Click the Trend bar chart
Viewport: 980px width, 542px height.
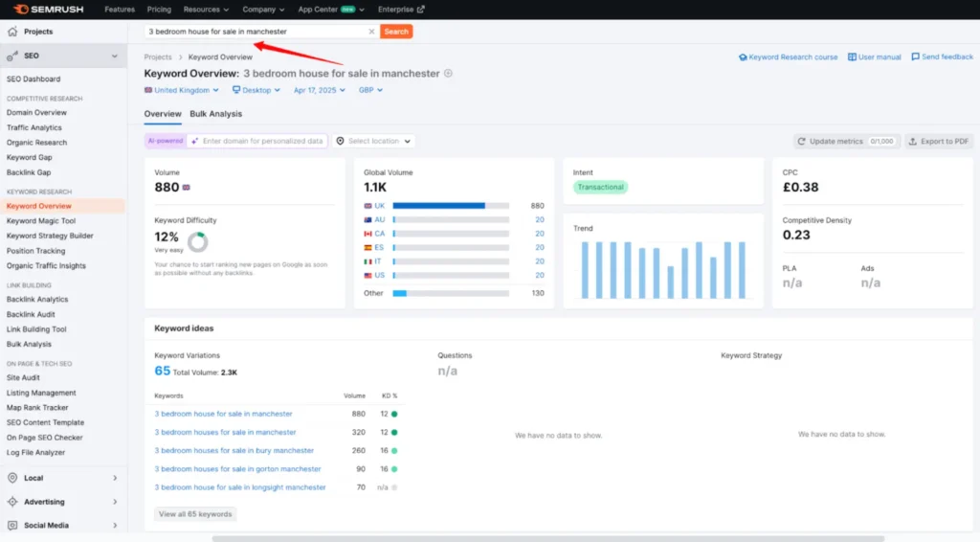point(663,269)
